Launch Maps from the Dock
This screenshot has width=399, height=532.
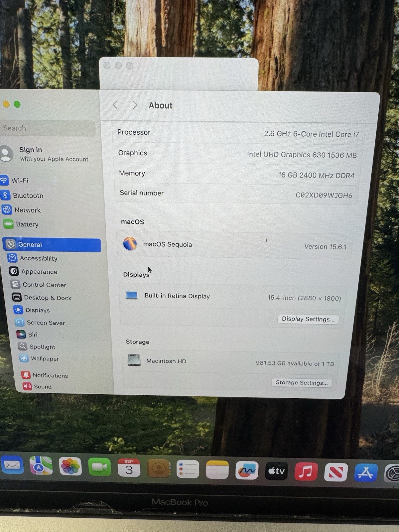(41, 465)
